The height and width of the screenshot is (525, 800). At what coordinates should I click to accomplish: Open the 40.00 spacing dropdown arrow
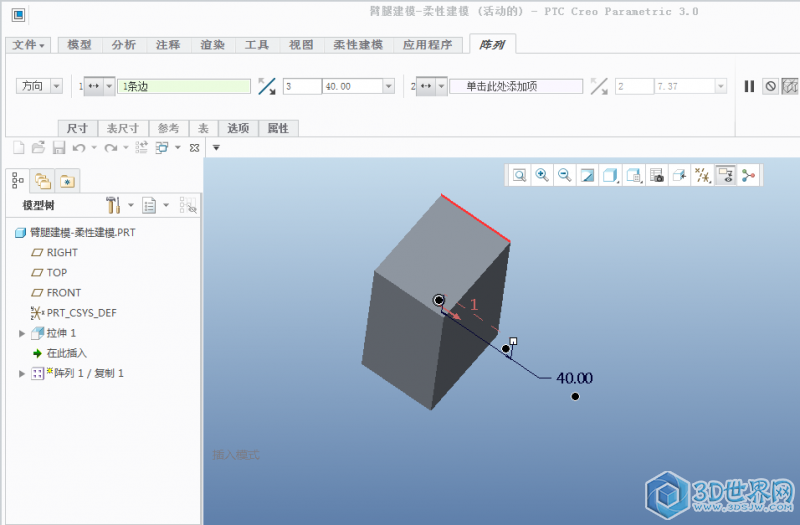[389, 86]
